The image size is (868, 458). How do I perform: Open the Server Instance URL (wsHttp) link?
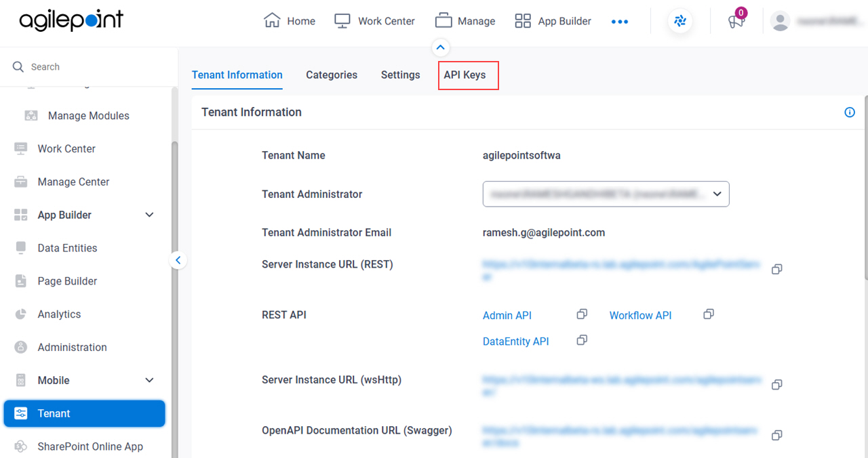621,385
